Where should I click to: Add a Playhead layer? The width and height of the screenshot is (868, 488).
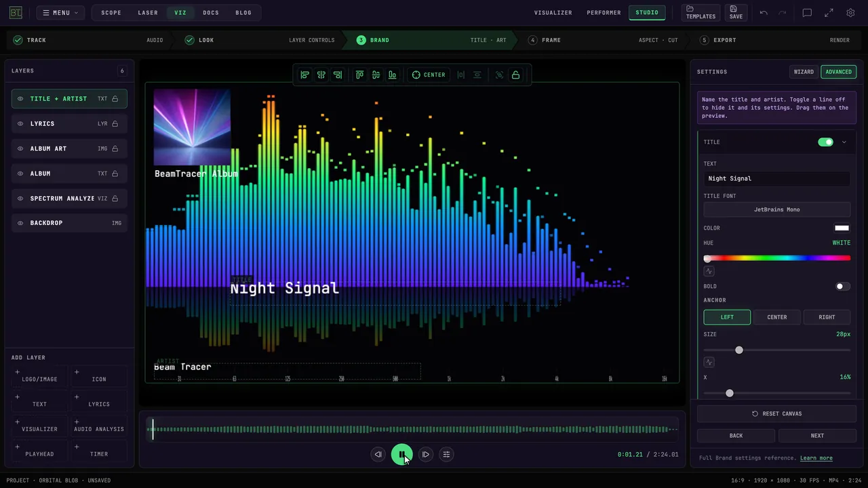tap(39, 450)
